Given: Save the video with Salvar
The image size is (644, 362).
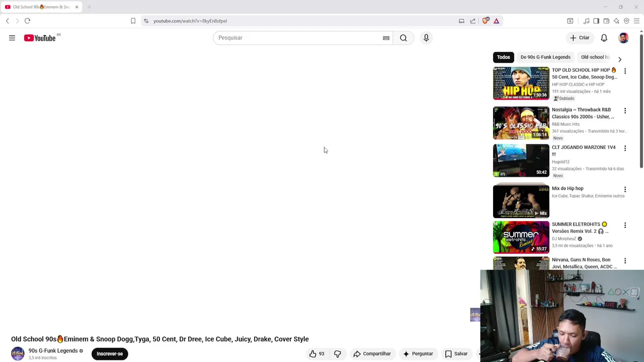Looking at the screenshot, I should (x=456, y=354).
